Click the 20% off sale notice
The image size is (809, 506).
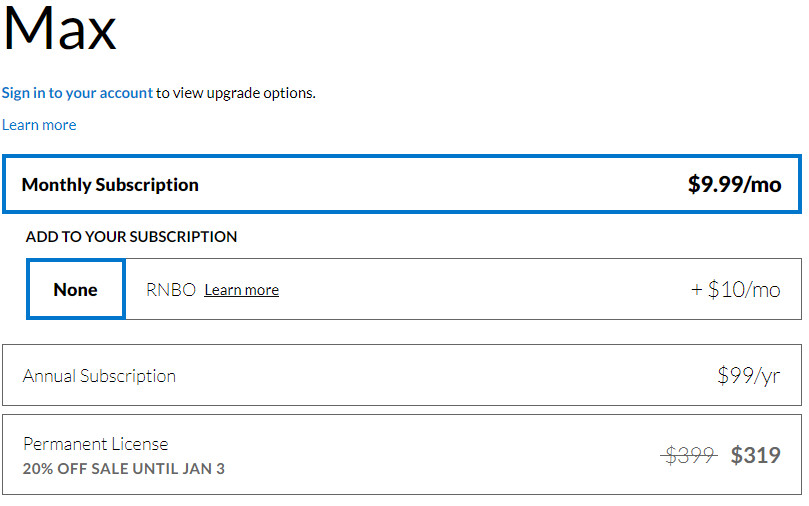(123, 468)
